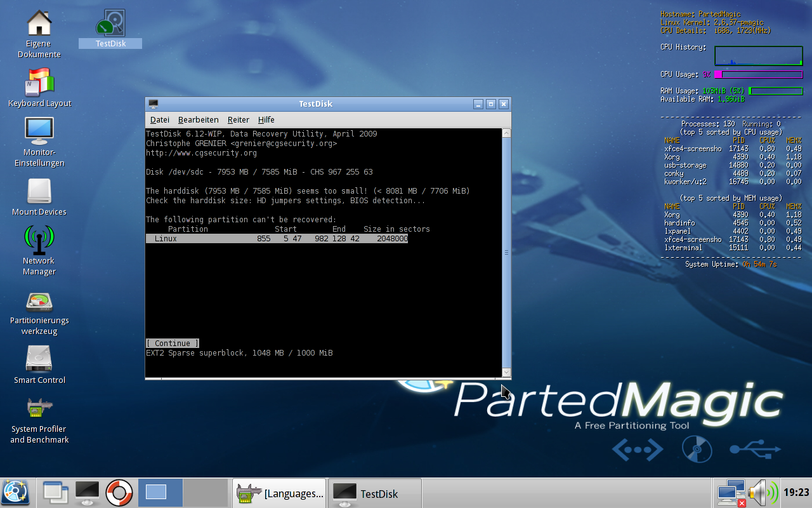Click the 'Disk /dev/sdc' line
Screen dimensions: 812x508
pos(259,172)
